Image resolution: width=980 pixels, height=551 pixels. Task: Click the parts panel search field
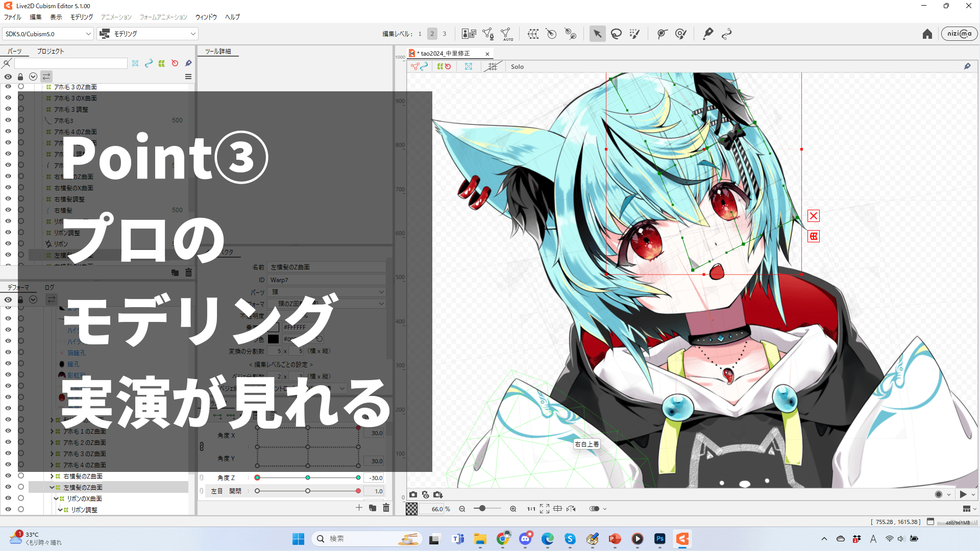[x=71, y=63]
